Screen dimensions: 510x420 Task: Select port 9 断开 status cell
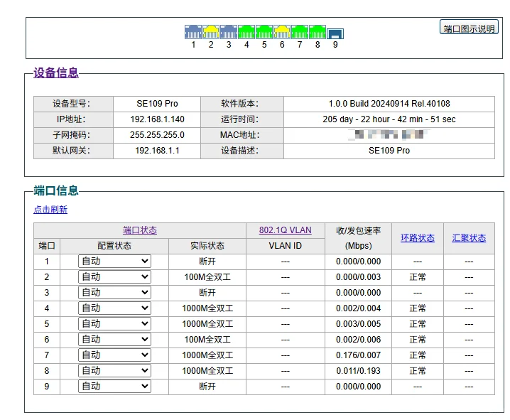point(207,386)
